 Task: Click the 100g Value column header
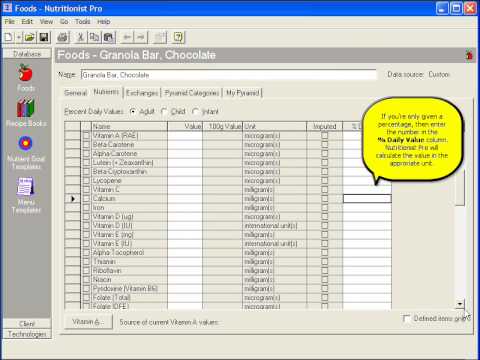223,127
